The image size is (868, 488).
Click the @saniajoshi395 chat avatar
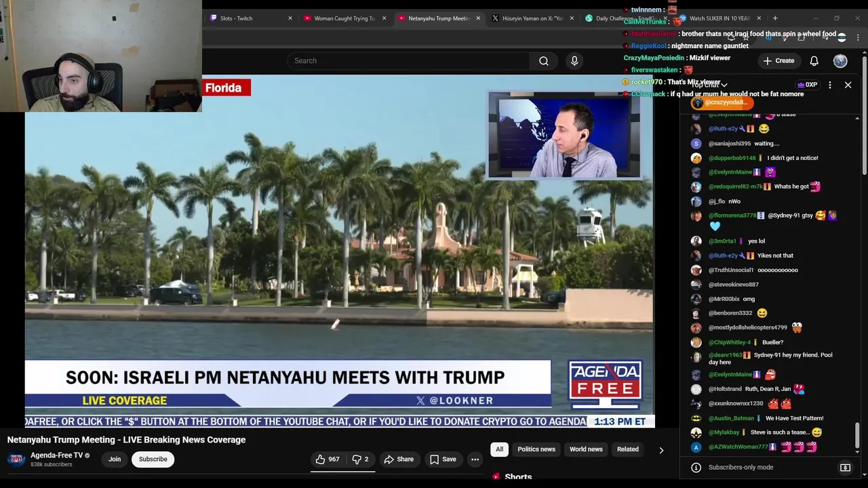tap(696, 144)
